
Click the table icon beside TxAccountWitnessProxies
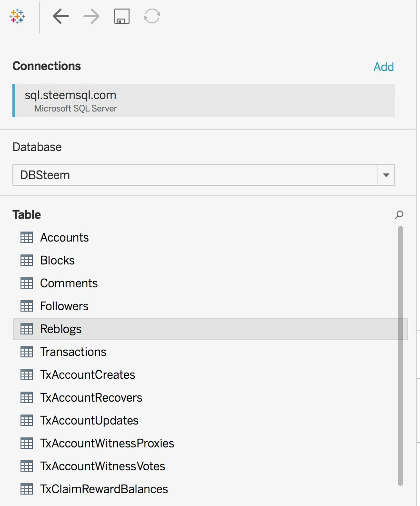tap(27, 444)
